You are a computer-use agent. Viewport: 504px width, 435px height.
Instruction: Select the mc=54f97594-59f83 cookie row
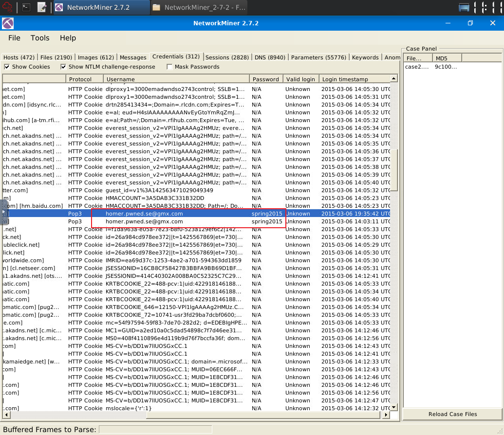click(x=196, y=323)
